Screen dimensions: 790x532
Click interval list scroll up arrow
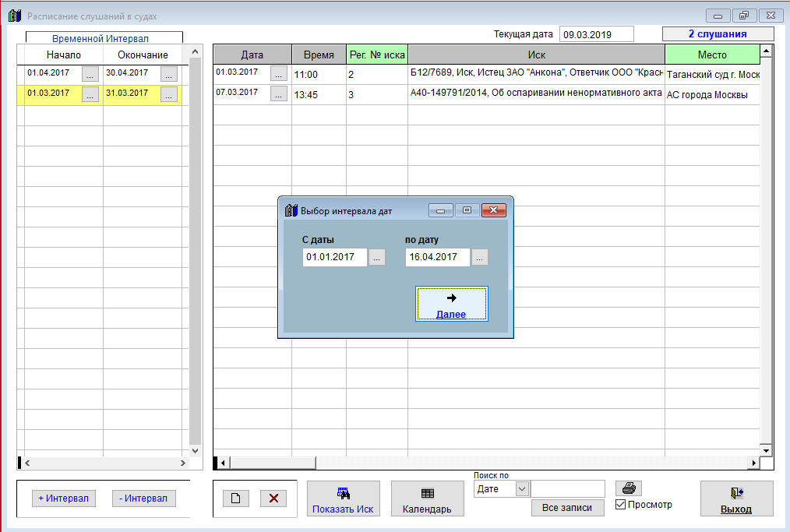click(x=195, y=51)
